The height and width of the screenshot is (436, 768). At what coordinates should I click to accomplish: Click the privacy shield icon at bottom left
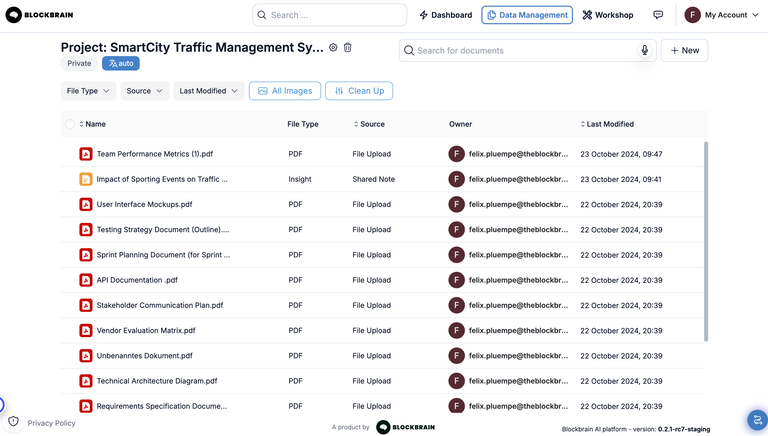[13, 422]
